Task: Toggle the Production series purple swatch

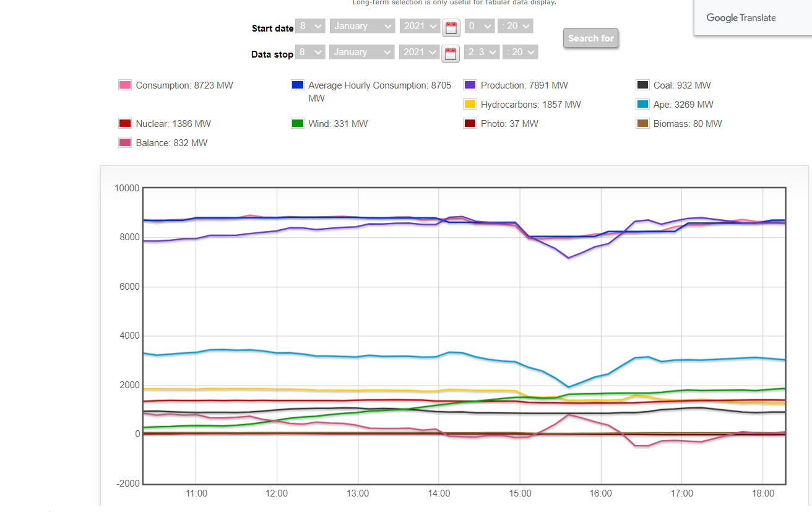Action: click(x=470, y=85)
